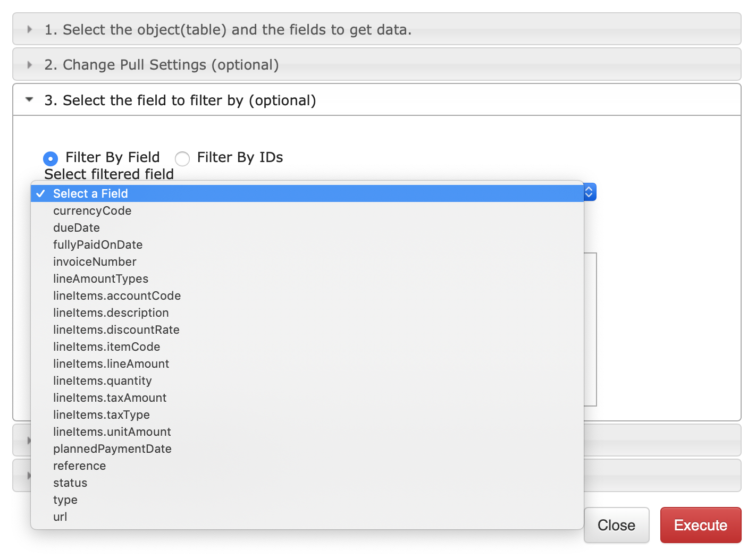The height and width of the screenshot is (558, 756).
Task: Expand Change Pull Settings section
Action: 162,65
